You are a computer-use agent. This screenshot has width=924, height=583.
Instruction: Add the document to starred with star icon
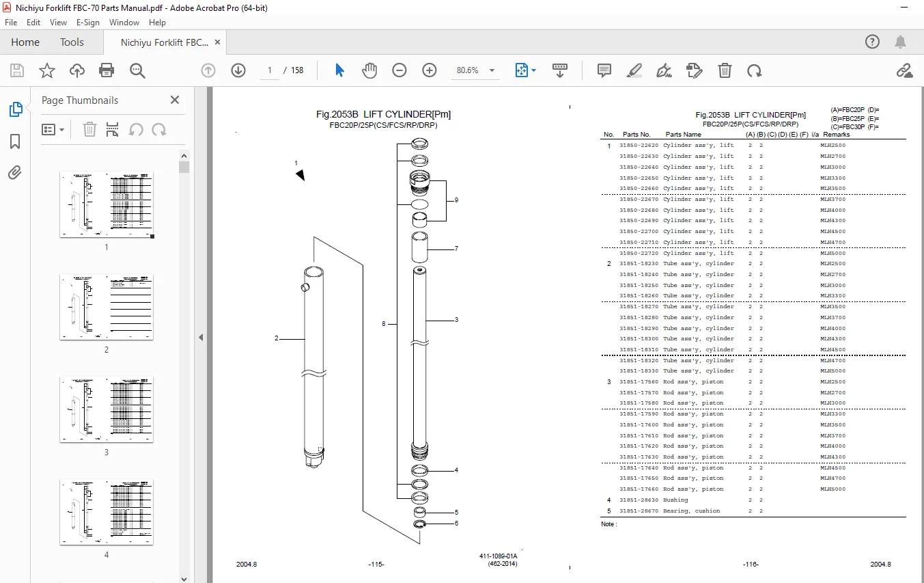pos(47,70)
